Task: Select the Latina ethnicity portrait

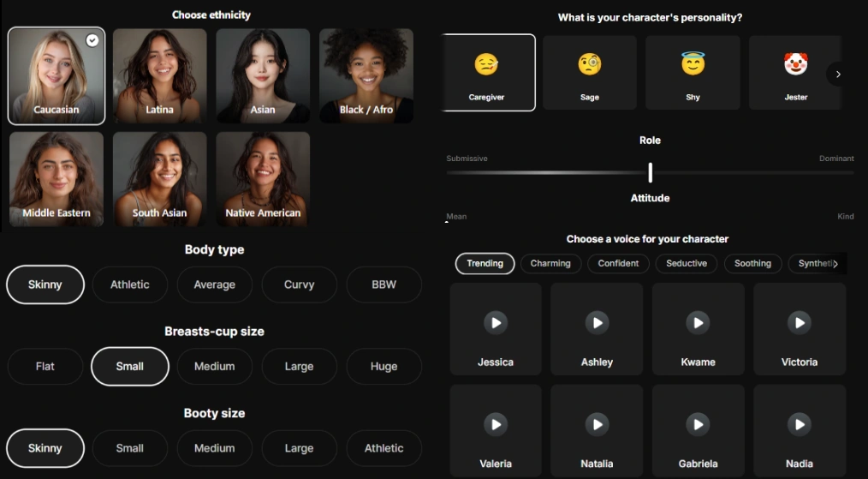Action: (159, 75)
